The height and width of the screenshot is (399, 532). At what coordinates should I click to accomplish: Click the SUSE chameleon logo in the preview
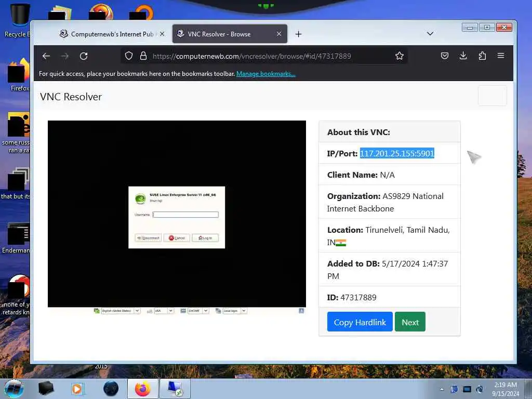pyautogui.click(x=140, y=198)
